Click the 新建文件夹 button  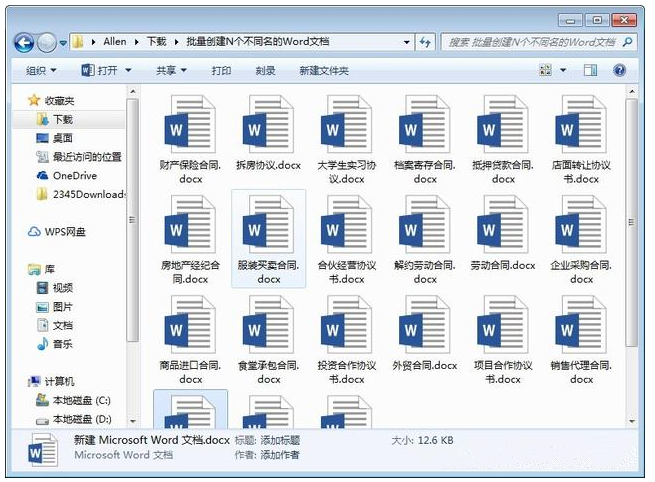click(324, 71)
